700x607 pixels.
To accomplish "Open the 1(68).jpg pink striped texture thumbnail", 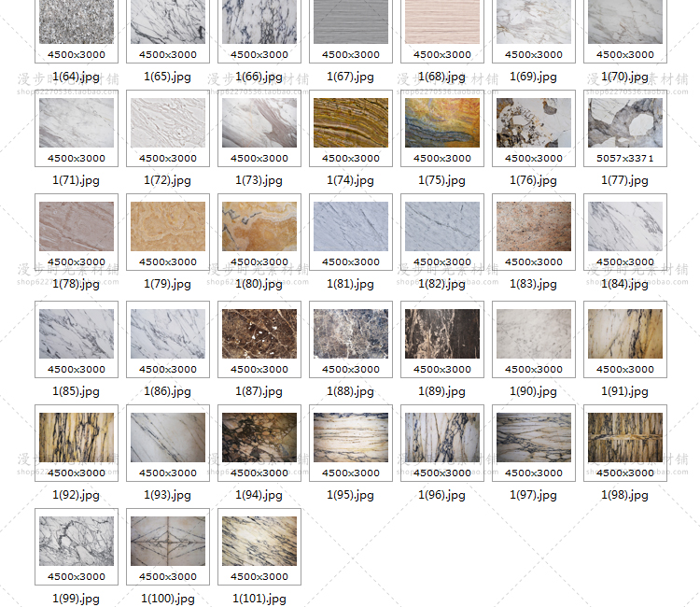I will point(442,22).
